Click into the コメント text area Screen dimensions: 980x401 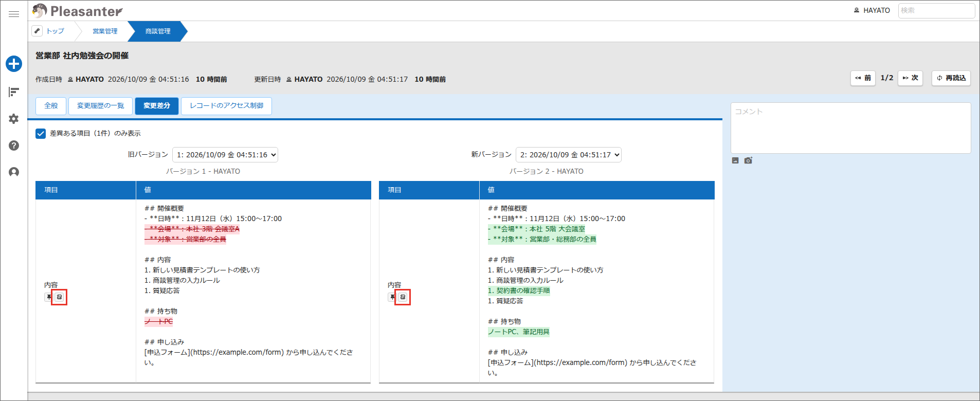click(851, 128)
